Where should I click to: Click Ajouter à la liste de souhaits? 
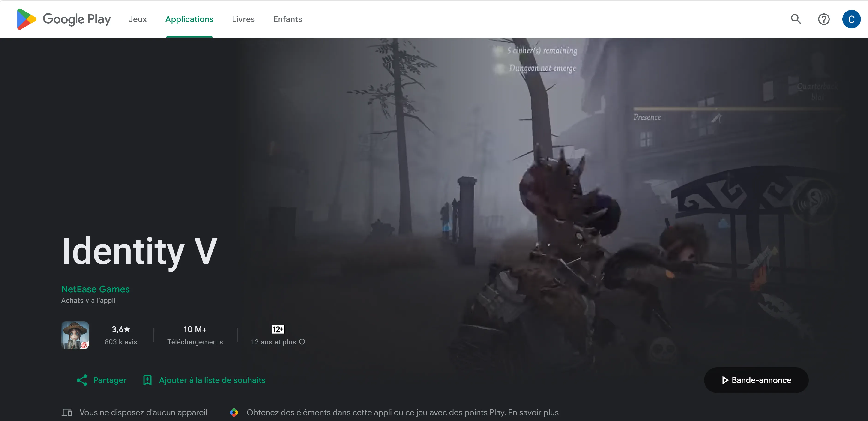[212, 380]
